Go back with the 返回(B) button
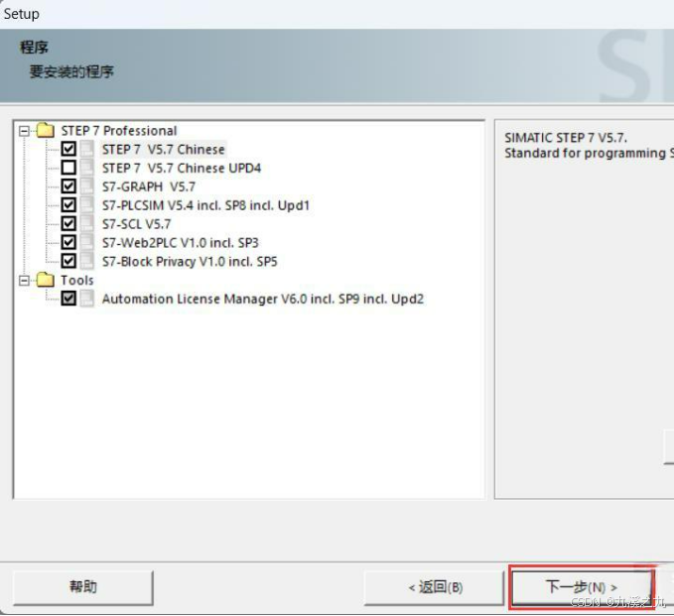This screenshot has width=674, height=616. coord(434,587)
